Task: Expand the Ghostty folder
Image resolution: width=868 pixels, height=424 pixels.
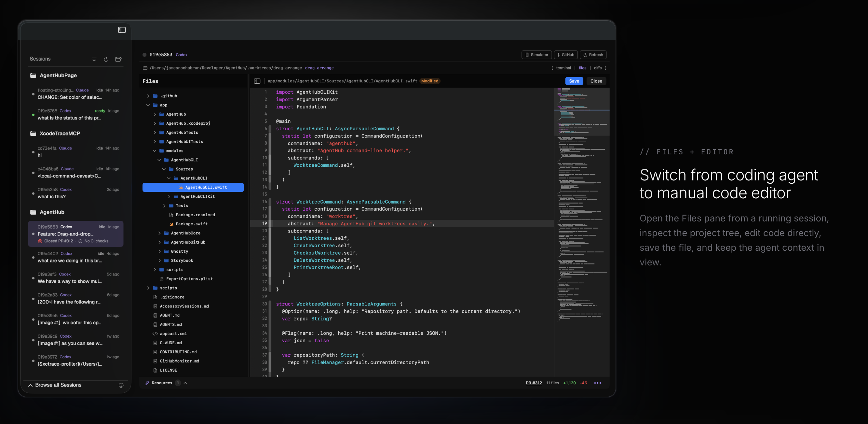Action: click(159, 251)
